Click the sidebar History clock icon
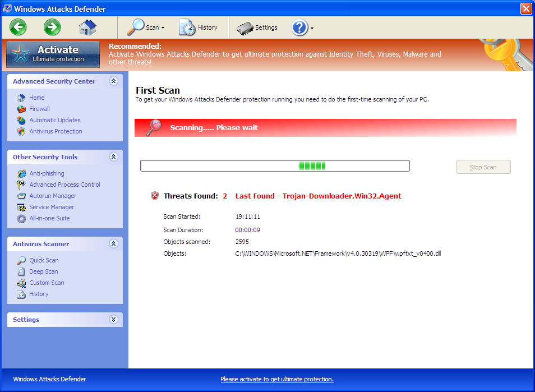Image resolution: width=535 pixels, height=392 pixels. (21, 294)
